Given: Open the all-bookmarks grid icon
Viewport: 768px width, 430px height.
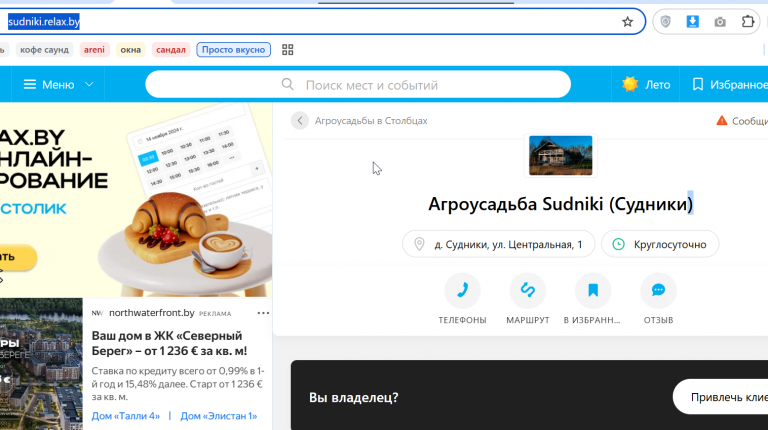Looking at the screenshot, I should (x=288, y=49).
